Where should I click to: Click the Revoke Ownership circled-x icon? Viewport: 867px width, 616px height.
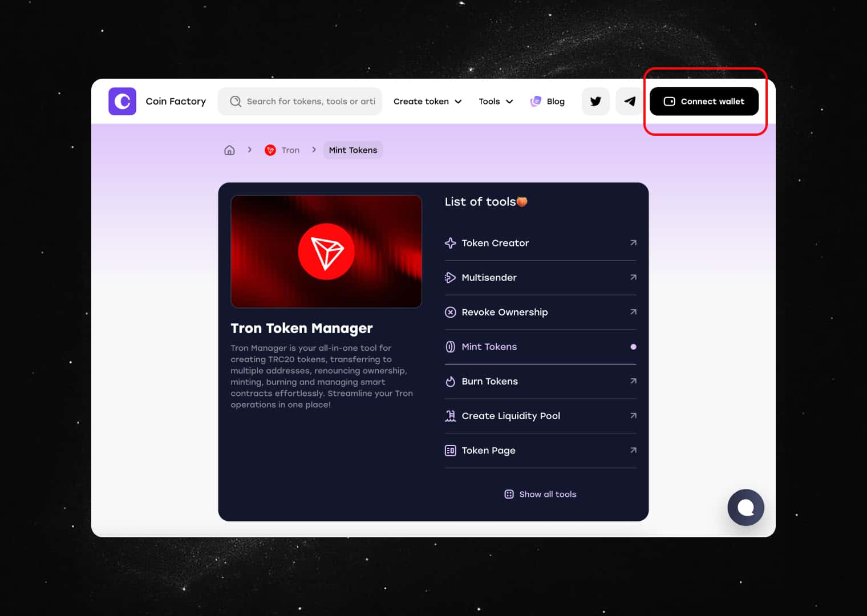point(450,312)
